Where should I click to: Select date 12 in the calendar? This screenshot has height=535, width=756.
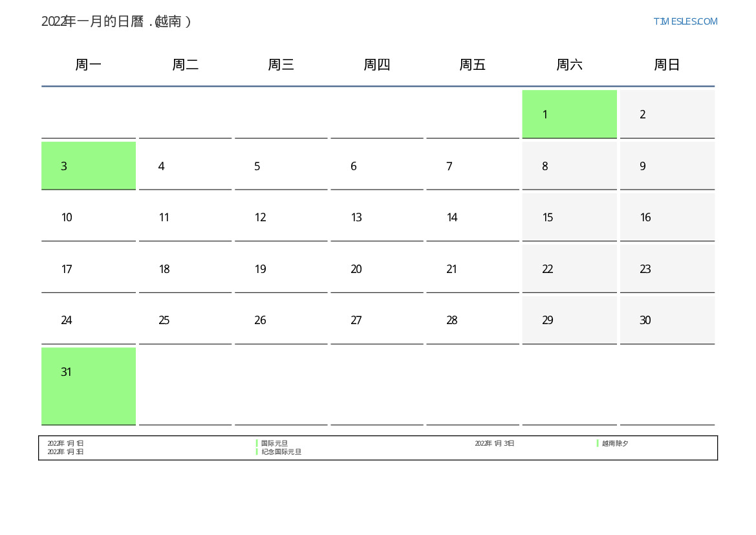point(281,217)
